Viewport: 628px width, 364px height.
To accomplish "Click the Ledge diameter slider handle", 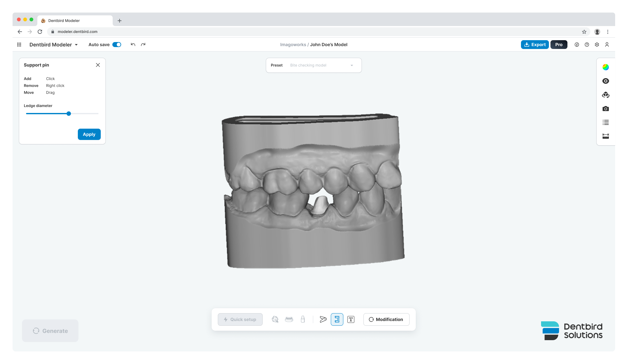I will [69, 114].
